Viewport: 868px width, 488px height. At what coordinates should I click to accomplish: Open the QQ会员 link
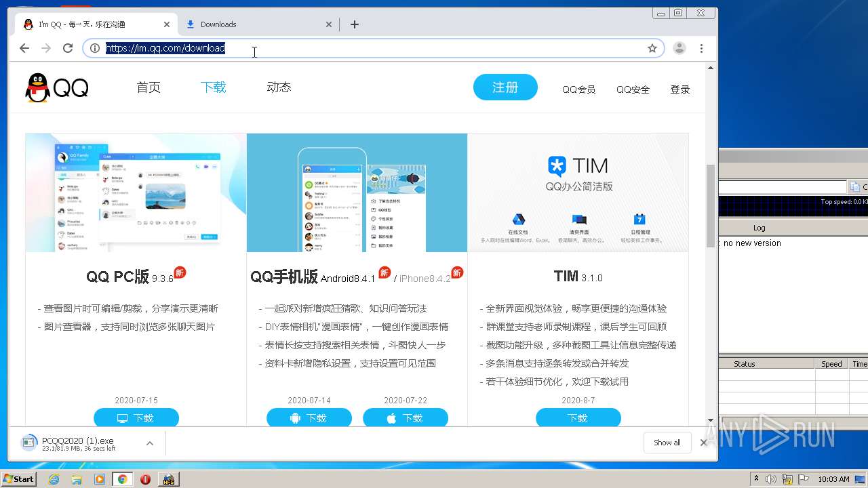click(578, 89)
